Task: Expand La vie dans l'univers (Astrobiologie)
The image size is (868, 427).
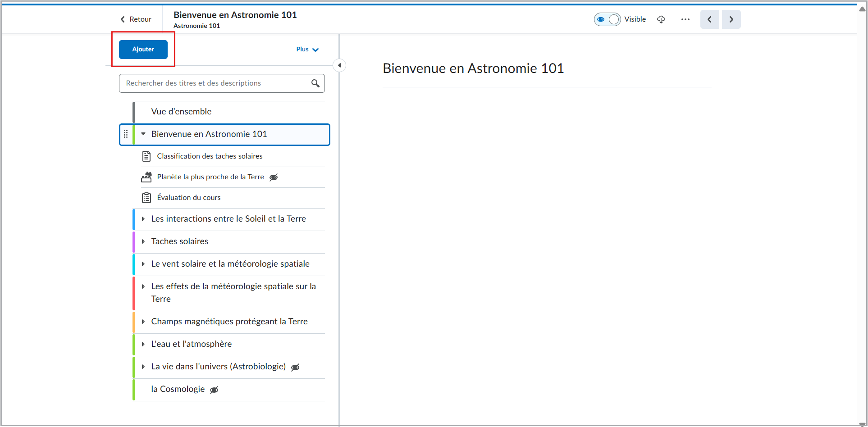Action: pyautogui.click(x=143, y=367)
